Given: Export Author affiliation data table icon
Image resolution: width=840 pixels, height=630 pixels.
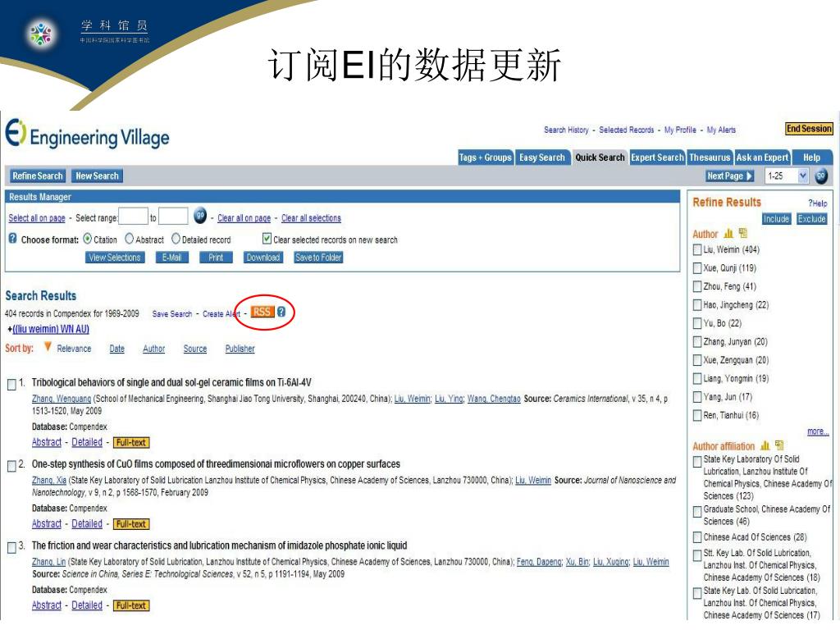Looking at the screenshot, I should pyautogui.click(x=779, y=445).
